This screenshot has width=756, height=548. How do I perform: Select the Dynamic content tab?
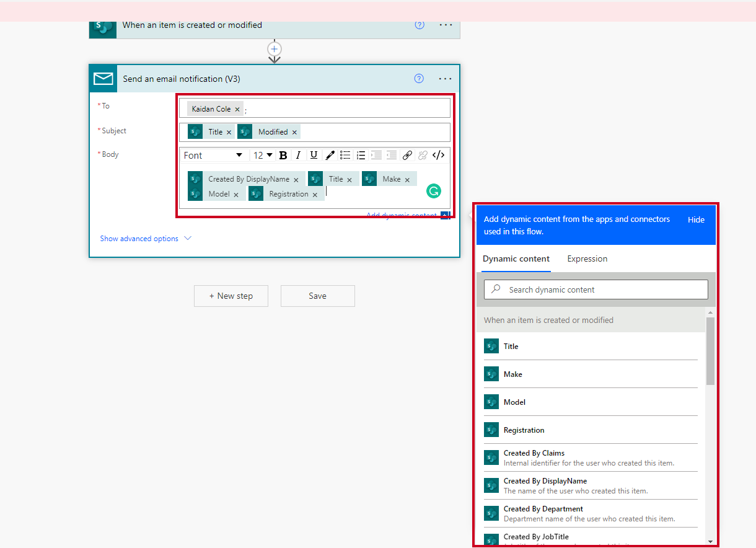pyautogui.click(x=516, y=259)
